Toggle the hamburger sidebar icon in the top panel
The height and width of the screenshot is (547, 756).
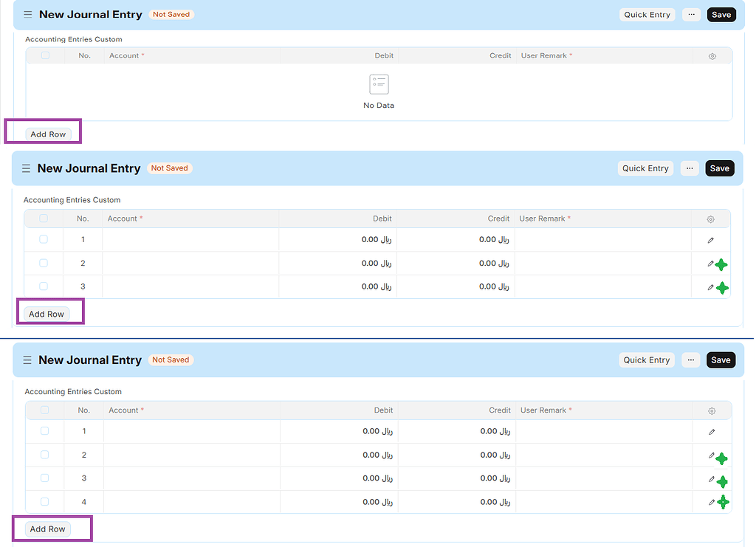pos(28,15)
